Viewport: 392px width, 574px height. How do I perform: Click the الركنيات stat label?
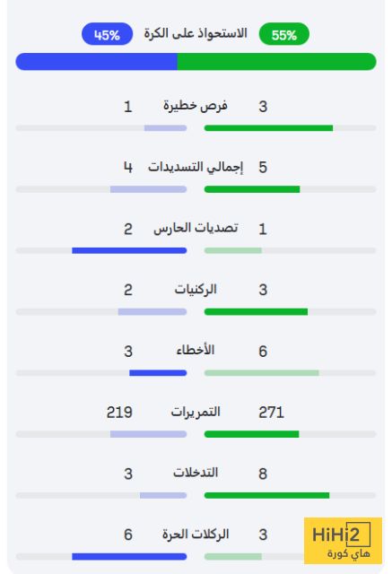coord(196,289)
